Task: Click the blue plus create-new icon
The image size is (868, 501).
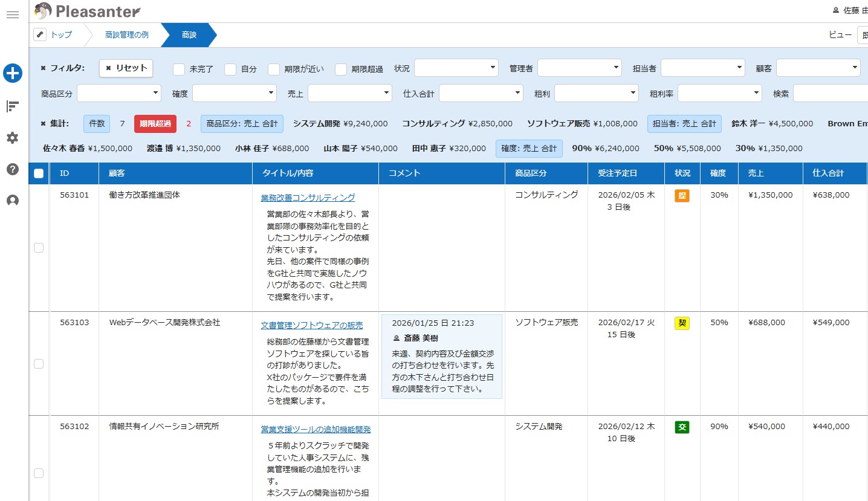Action: 13,74
